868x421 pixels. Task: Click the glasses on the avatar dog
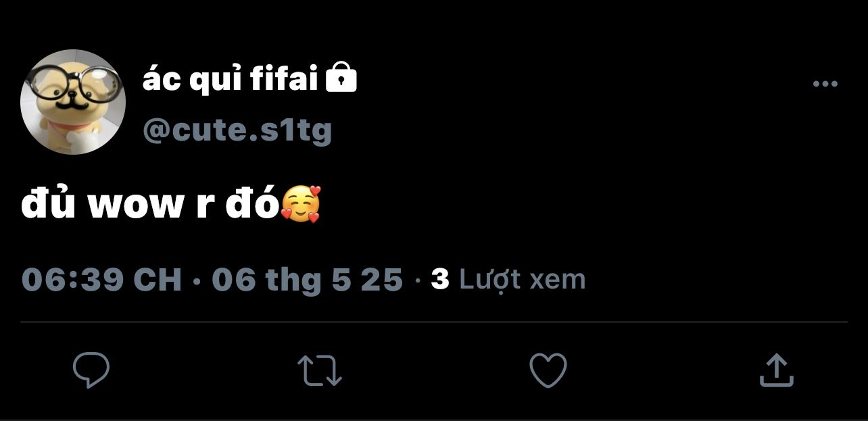click(72, 82)
